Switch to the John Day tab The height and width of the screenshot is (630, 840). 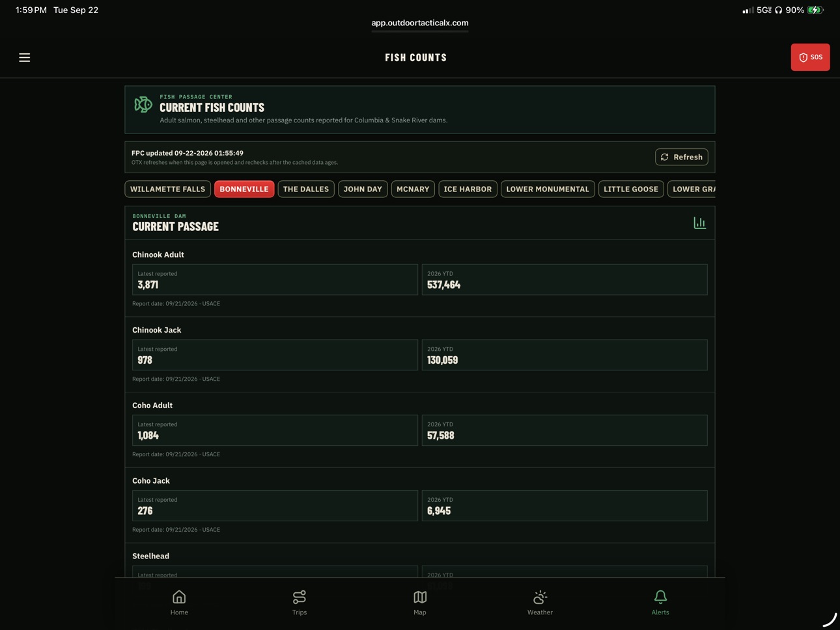363,189
